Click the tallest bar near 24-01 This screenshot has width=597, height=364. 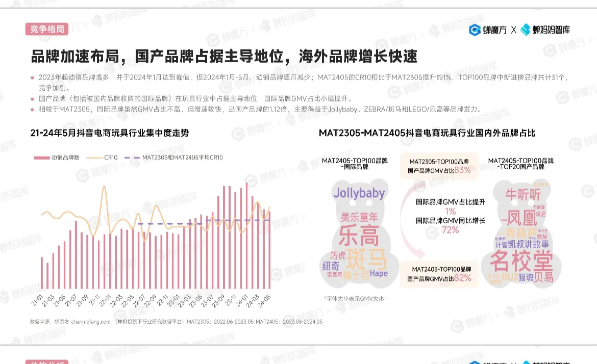(246, 229)
